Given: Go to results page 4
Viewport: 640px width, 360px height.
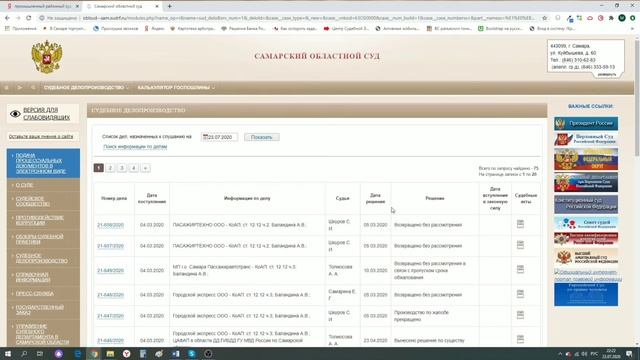Looking at the screenshot, I should coord(133,168).
